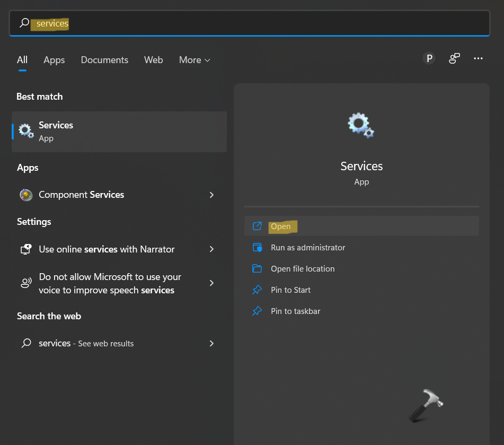504x445 pixels.
Task: Switch to the Documents tab
Action: pos(104,60)
